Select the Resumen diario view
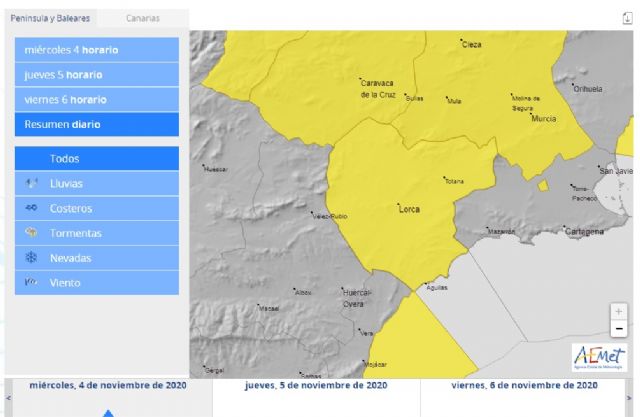 point(97,125)
